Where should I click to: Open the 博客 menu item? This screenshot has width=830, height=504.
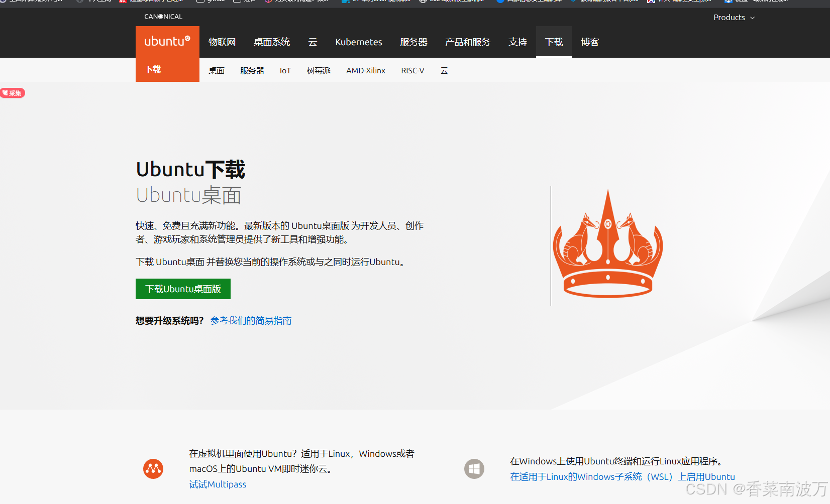click(590, 42)
